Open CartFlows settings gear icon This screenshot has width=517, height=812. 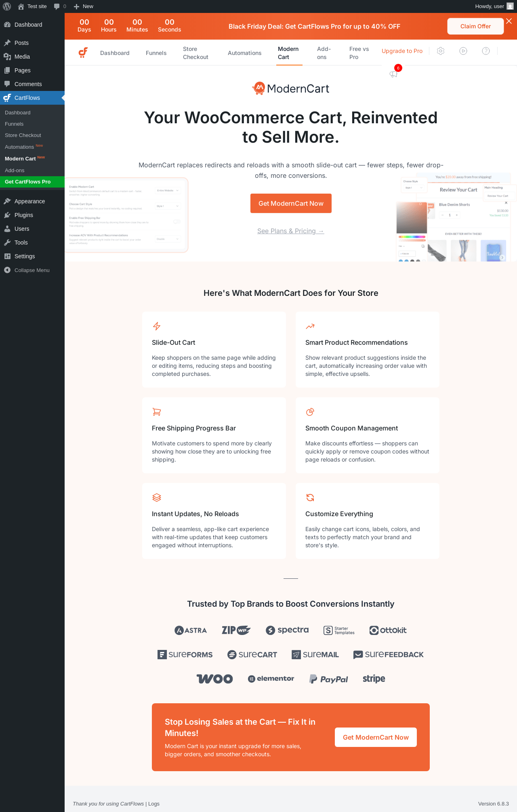point(441,51)
